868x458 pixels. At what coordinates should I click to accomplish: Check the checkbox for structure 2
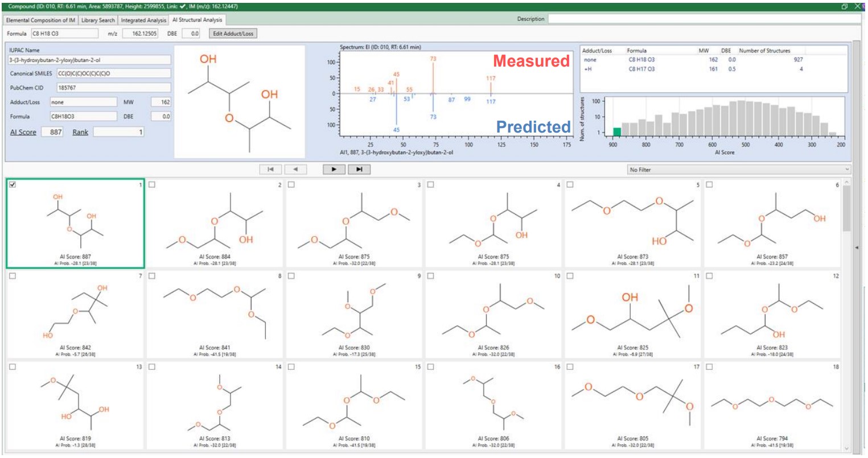(152, 184)
